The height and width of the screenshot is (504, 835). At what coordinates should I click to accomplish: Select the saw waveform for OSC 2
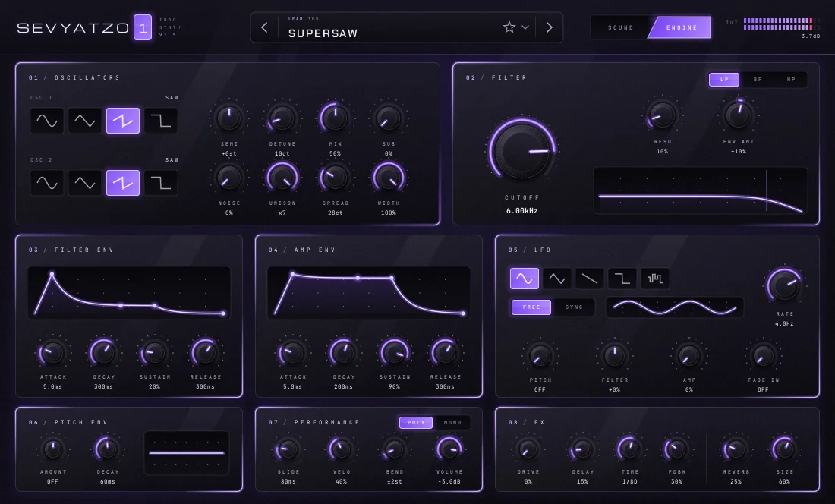123,183
